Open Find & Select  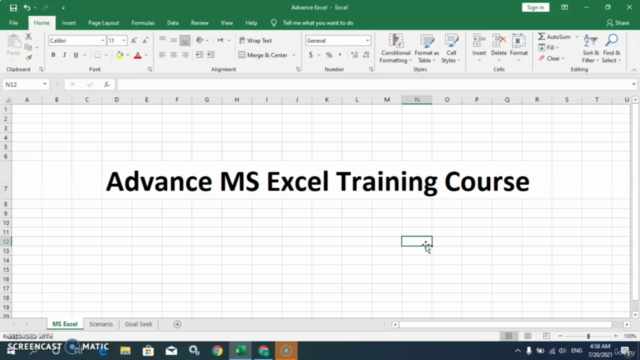point(611,49)
